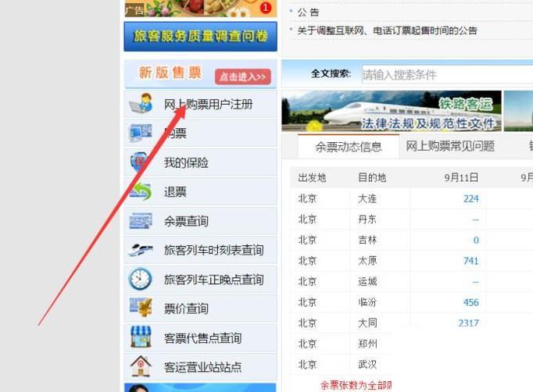533x392 pixels.
Task: Switch to 余票动态信息 tab
Action: click(x=349, y=147)
